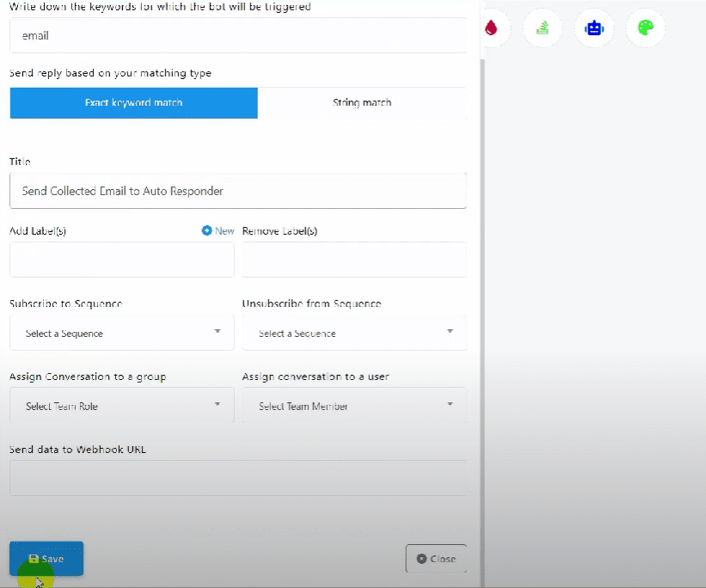This screenshot has height=588, width=706.
Task: Expand the Subscribe to Sequence dropdown
Action: click(x=121, y=333)
